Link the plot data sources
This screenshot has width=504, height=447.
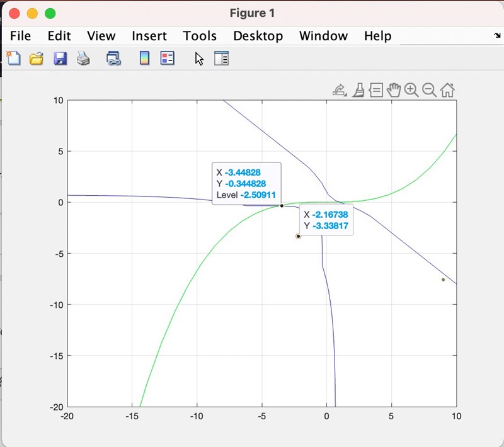(113, 58)
